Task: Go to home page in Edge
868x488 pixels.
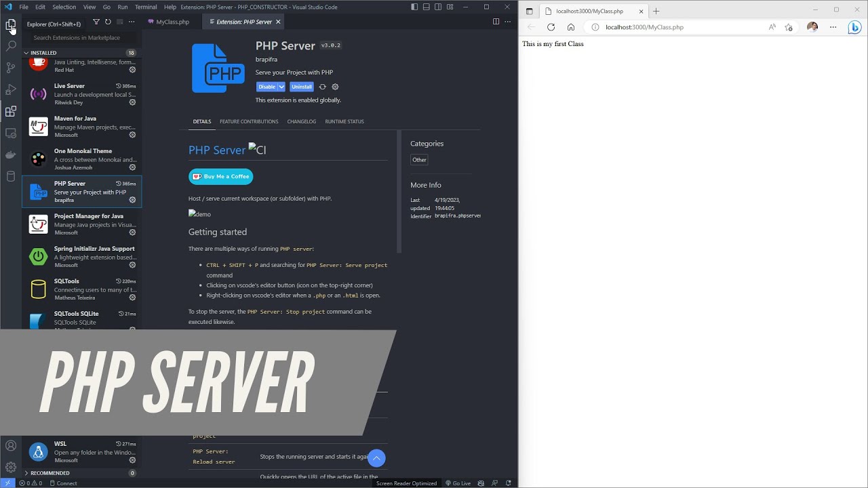Action: tap(571, 27)
